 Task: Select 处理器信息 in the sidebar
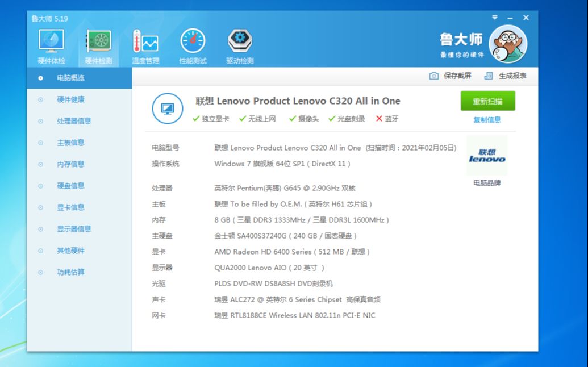pos(70,121)
